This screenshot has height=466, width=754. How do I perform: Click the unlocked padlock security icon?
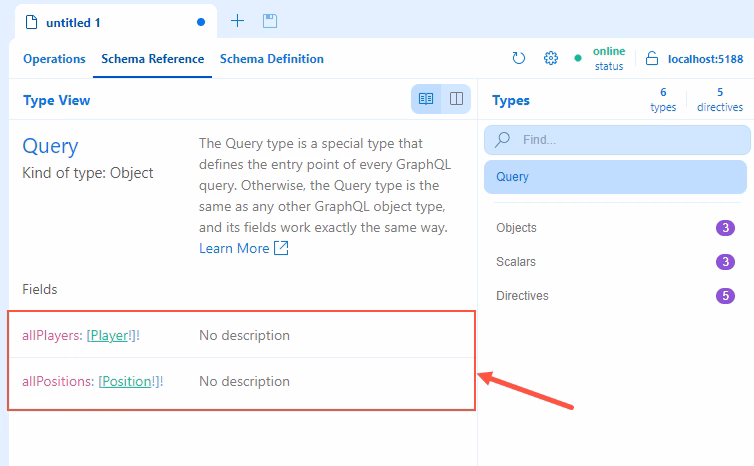(x=652, y=58)
